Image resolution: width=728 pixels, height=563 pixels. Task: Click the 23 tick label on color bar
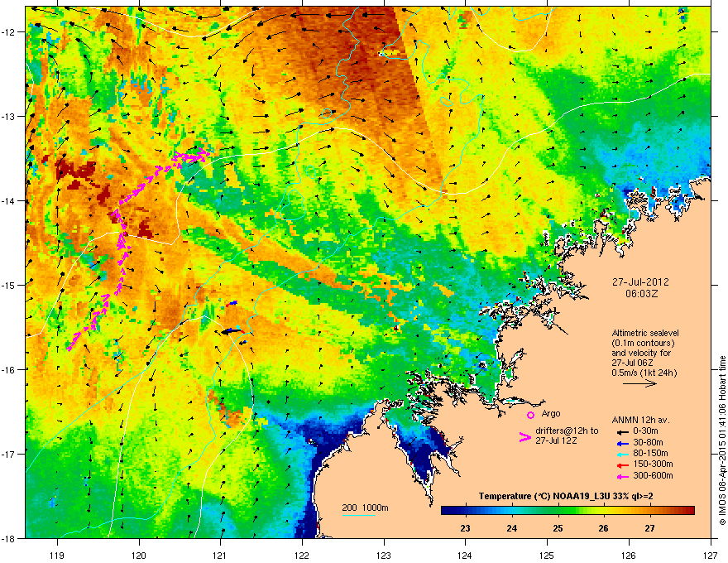pyautogui.click(x=465, y=528)
